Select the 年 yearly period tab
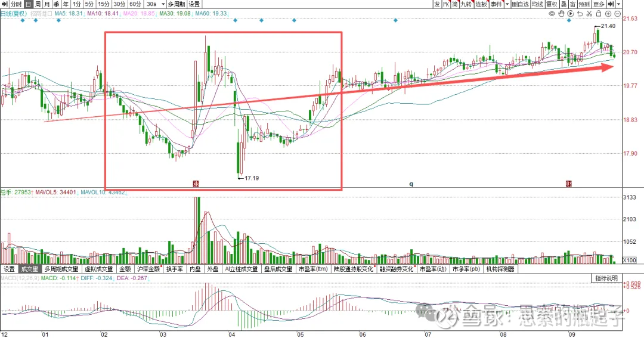The width and height of the screenshot is (644, 338). click(66, 4)
